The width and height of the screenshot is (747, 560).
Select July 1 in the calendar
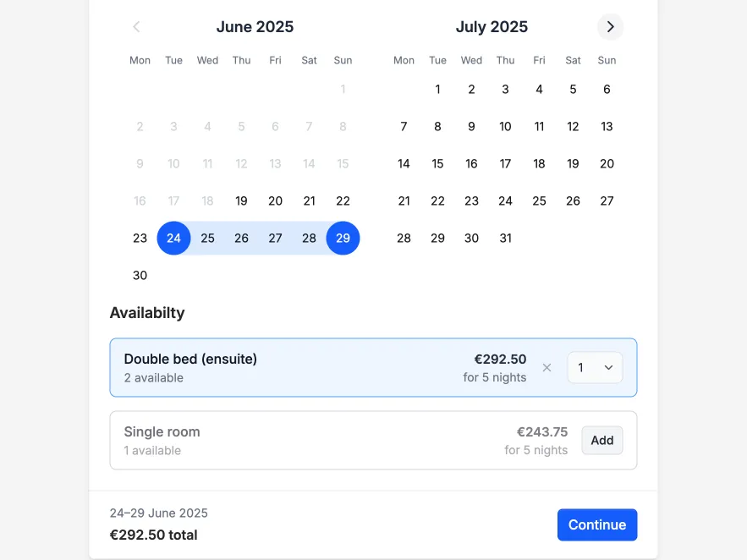[437, 90]
